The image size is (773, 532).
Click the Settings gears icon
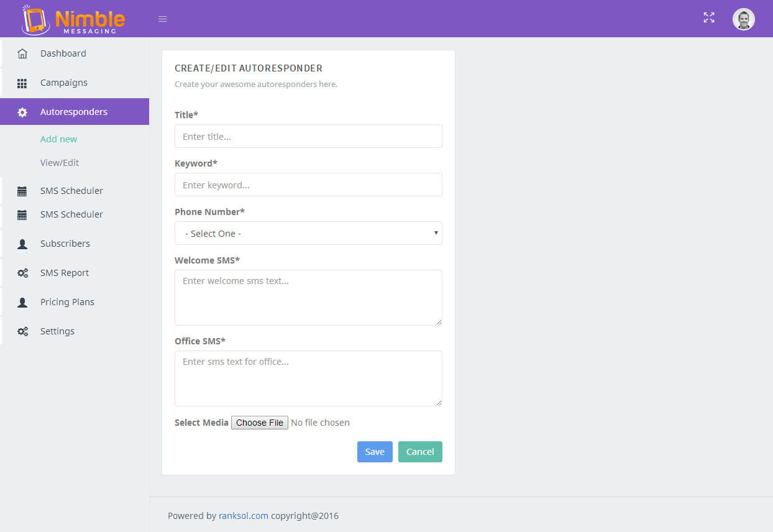(x=22, y=332)
